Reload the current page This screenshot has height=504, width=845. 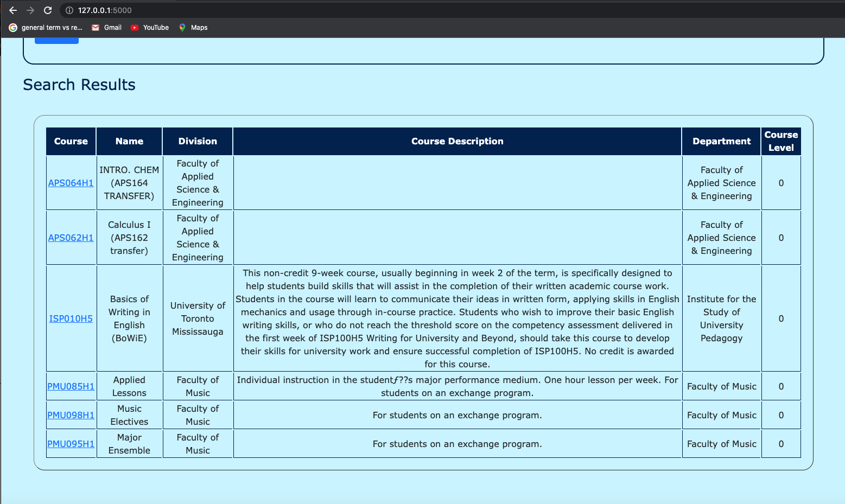tap(48, 9)
